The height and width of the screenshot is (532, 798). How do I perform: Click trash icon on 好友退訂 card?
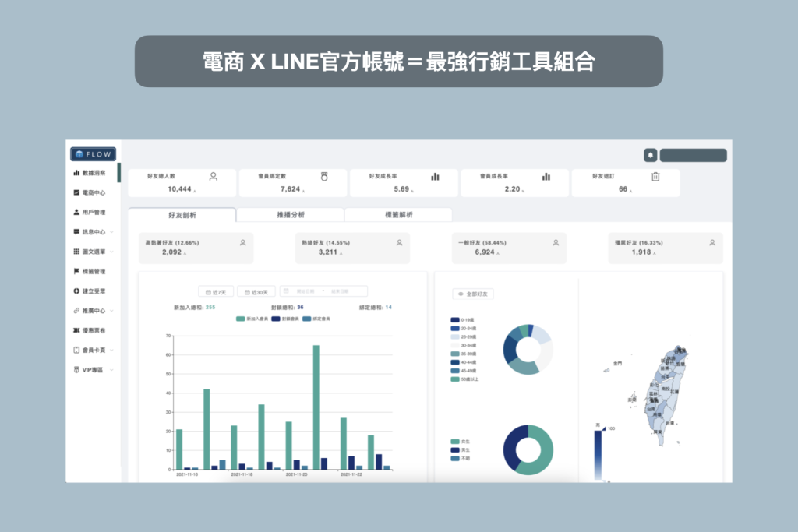(x=655, y=177)
